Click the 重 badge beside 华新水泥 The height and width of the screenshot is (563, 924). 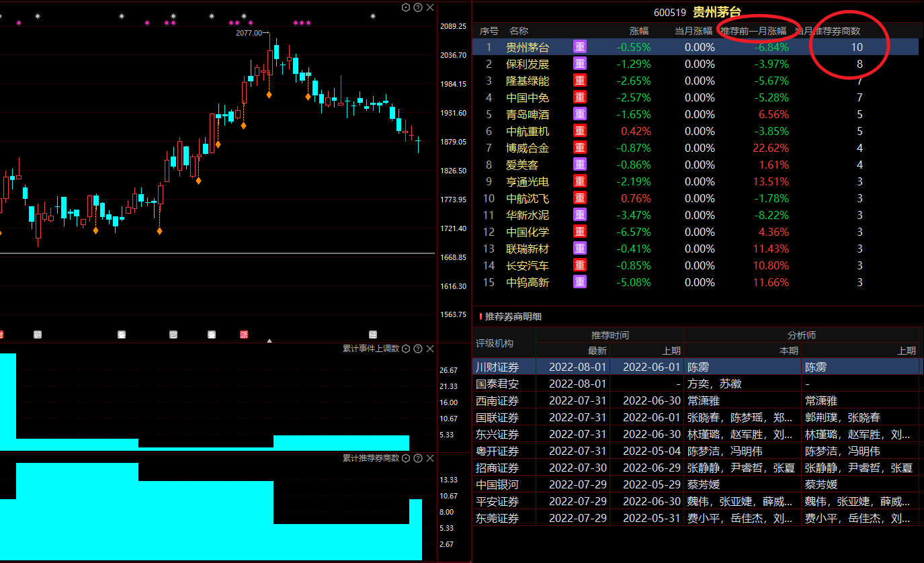point(580,215)
